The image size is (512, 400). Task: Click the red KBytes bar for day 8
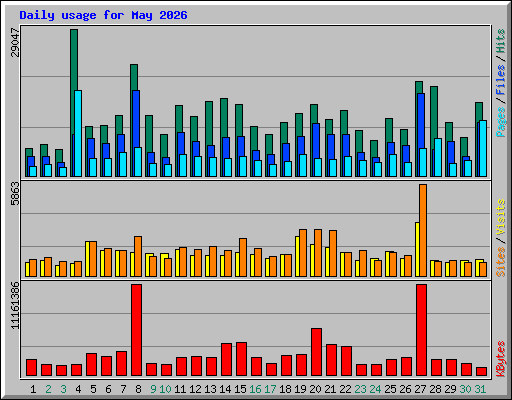click(x=136, y=330)
